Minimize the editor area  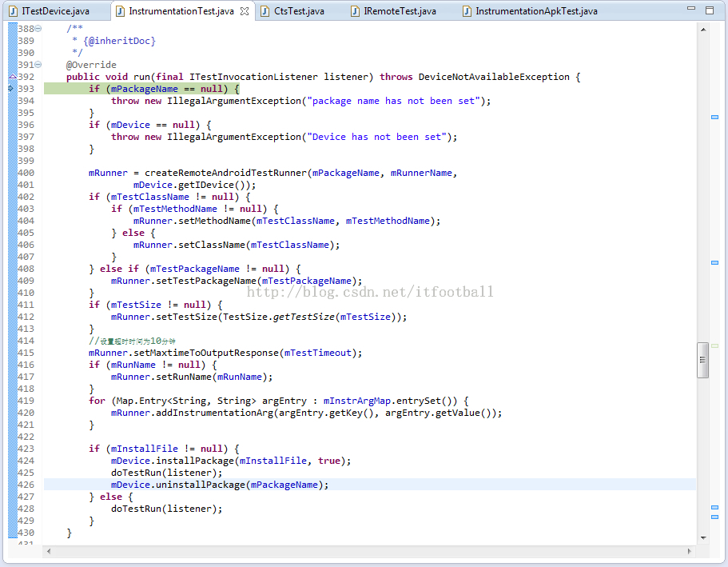click(x=692, y=10)
